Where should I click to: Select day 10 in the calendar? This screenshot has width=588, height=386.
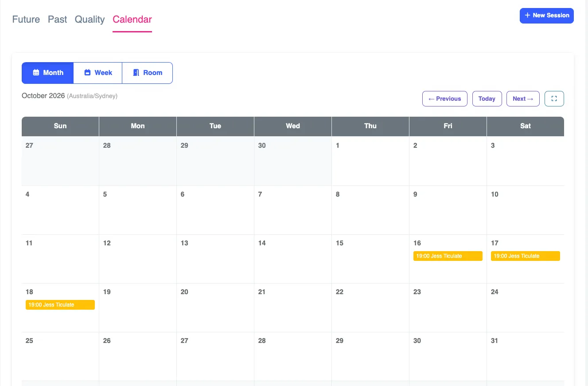coord(526,210)
